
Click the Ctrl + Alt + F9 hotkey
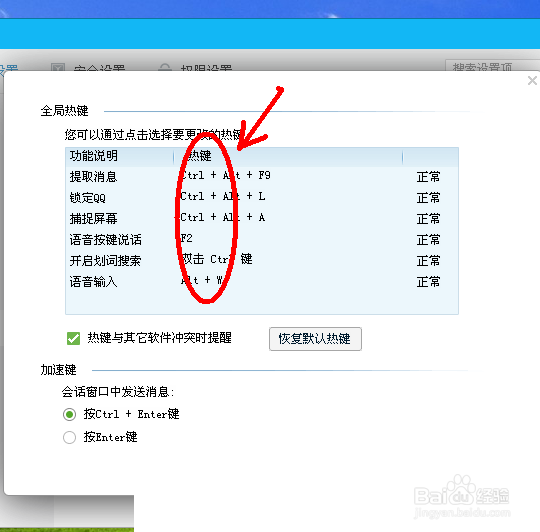coord(226,176)
